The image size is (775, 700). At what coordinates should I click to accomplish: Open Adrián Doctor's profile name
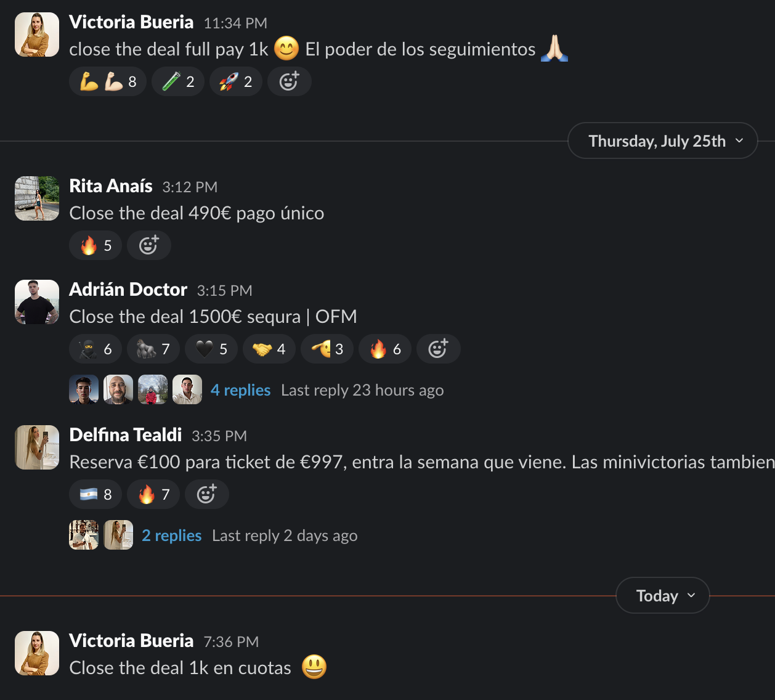pyautogui.click(x=128, y=289)
